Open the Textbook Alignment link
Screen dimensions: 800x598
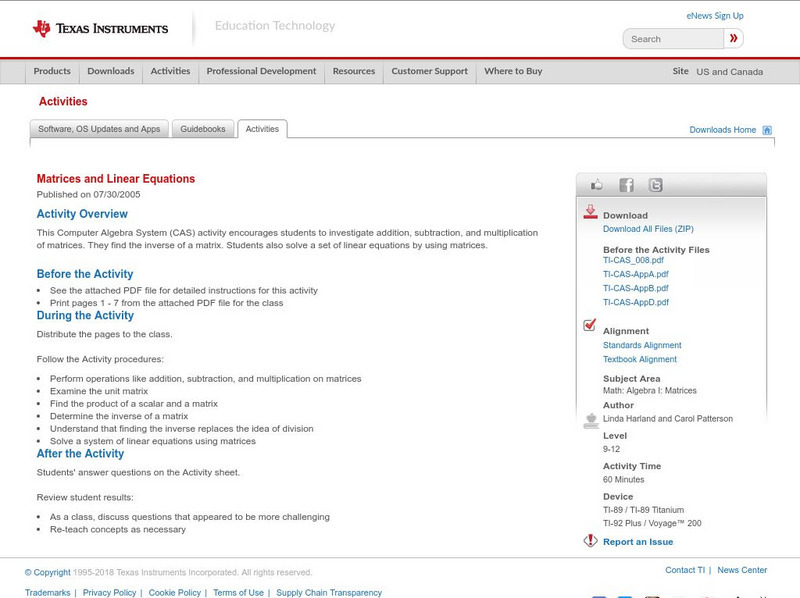coord(640,359)
